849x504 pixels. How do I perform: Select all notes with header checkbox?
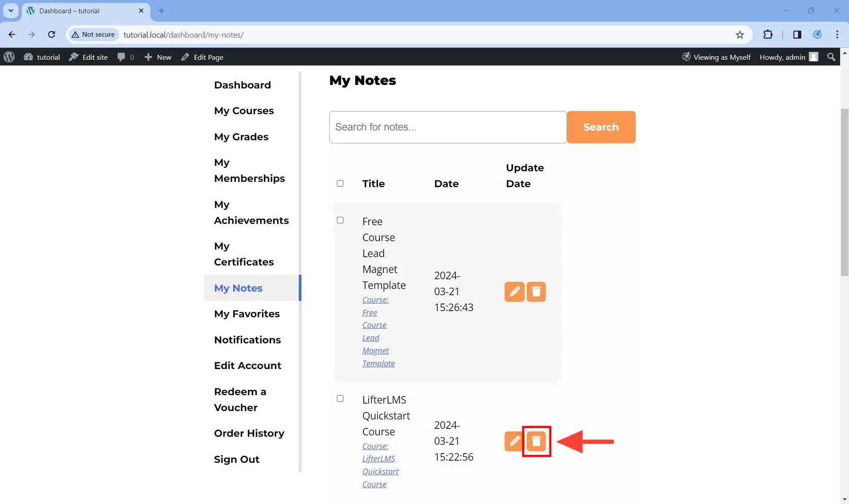pyautogui.click(x=340, y=184)
